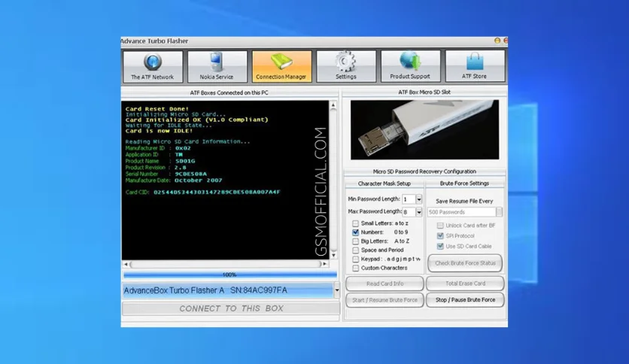The width and height of the screenshot is (629, 364).
Task: Click the log scroll-up arrow
Action: [333, 105]
